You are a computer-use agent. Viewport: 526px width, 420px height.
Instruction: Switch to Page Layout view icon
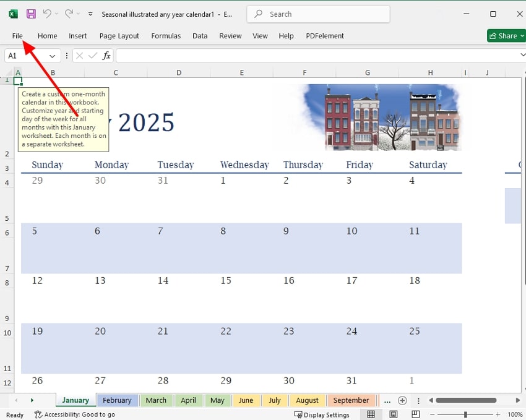pyautogui.click(x=394, y=414)
